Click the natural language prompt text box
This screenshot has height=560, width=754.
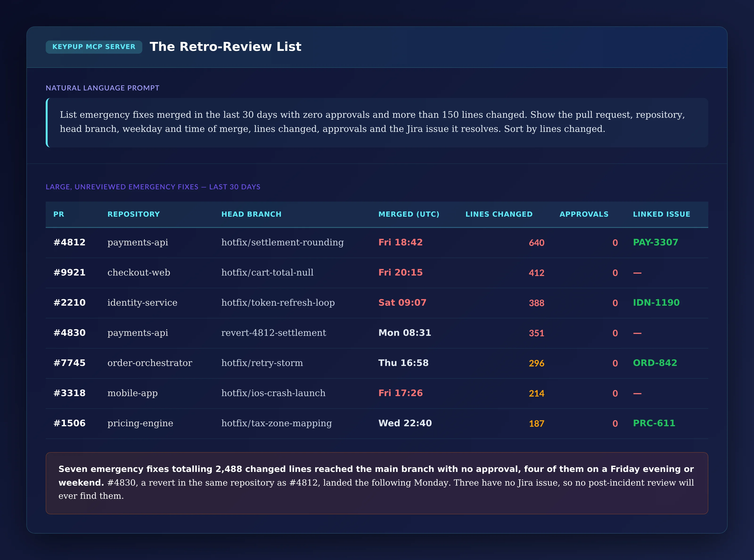tap(377, 122)
